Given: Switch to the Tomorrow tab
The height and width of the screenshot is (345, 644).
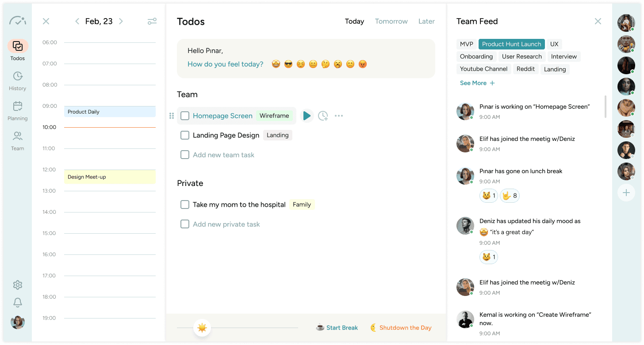Looking at the screenshot, I should pos(391,21).
